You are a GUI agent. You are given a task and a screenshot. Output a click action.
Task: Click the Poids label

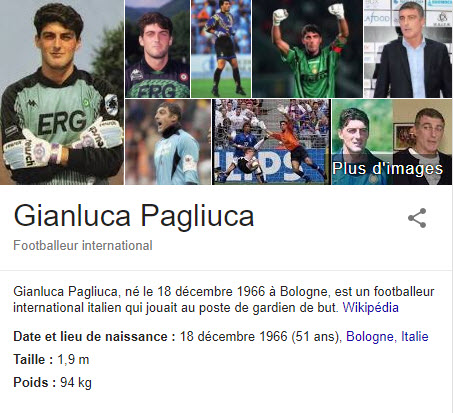34,382
